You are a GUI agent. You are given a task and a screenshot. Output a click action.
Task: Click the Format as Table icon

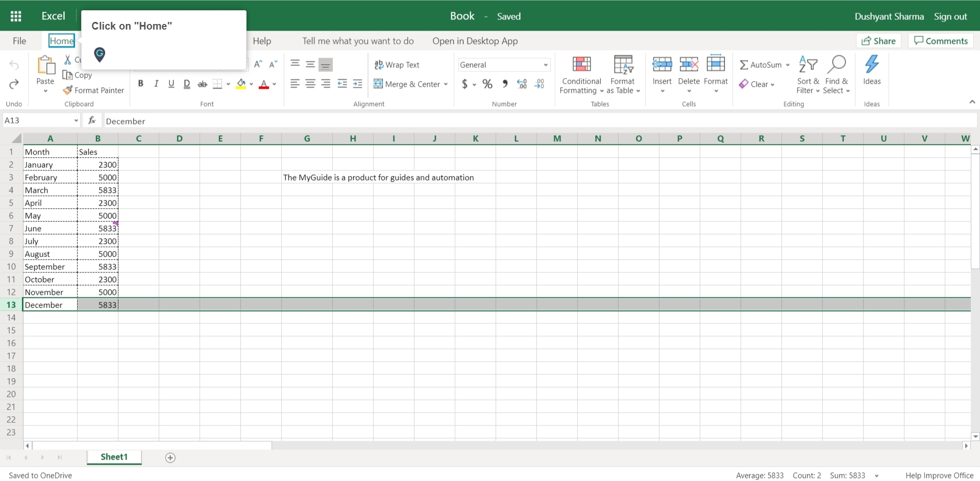coord(623,65)
